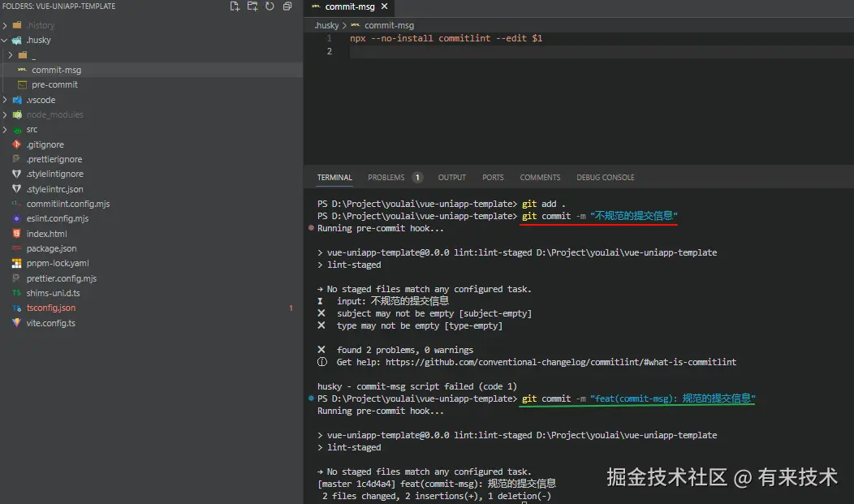Screen dimensions: 854x504
Task: Click editor line 1 npx commitlint command
Action: click(x=446, y=39)
